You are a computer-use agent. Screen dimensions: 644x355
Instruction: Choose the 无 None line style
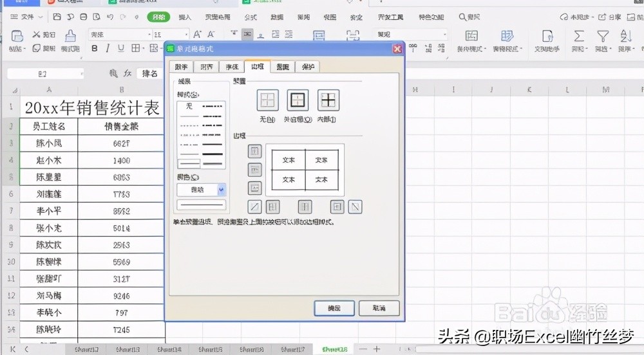click(189, 107)
